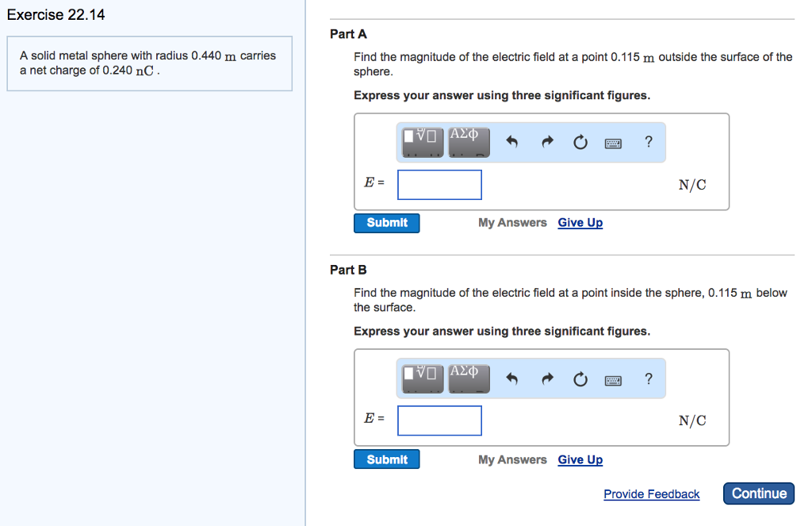Reset the Part A answer field
Viewport: 812px width, 526px height.
[x=580, y=143]
